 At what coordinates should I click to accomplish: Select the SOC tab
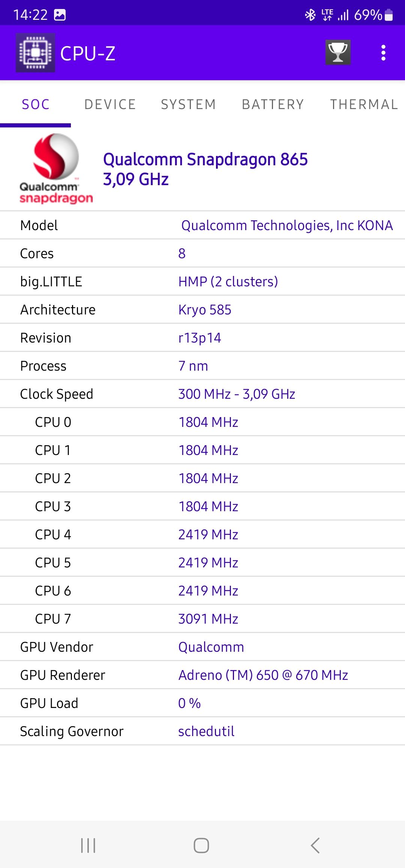(x=36, y=104)
